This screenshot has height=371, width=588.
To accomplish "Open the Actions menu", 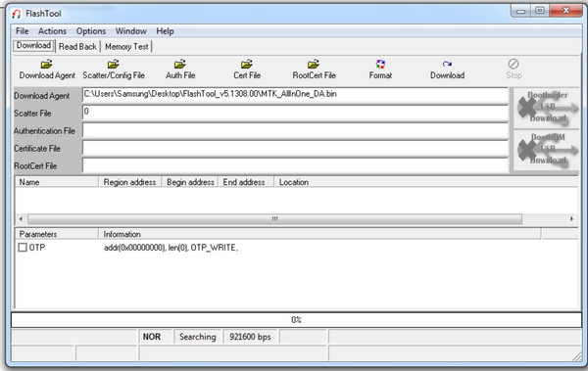I will [52, 31].
